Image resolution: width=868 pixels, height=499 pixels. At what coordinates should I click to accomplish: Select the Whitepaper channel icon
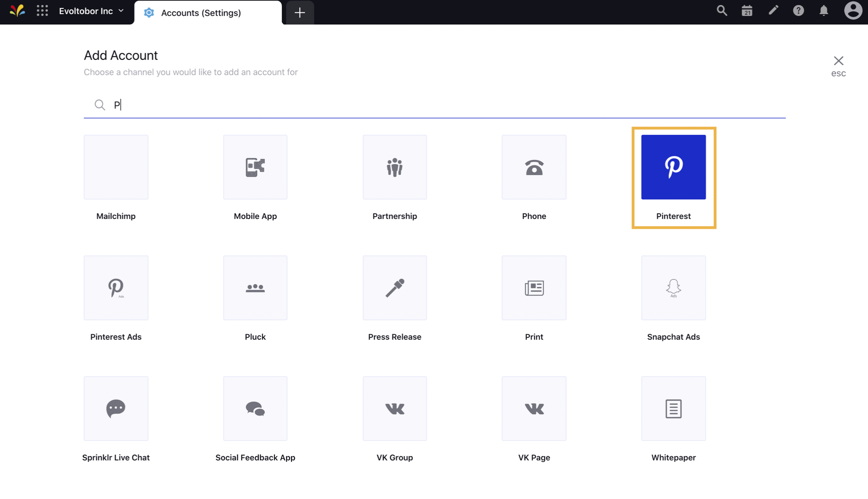(674, 409)
